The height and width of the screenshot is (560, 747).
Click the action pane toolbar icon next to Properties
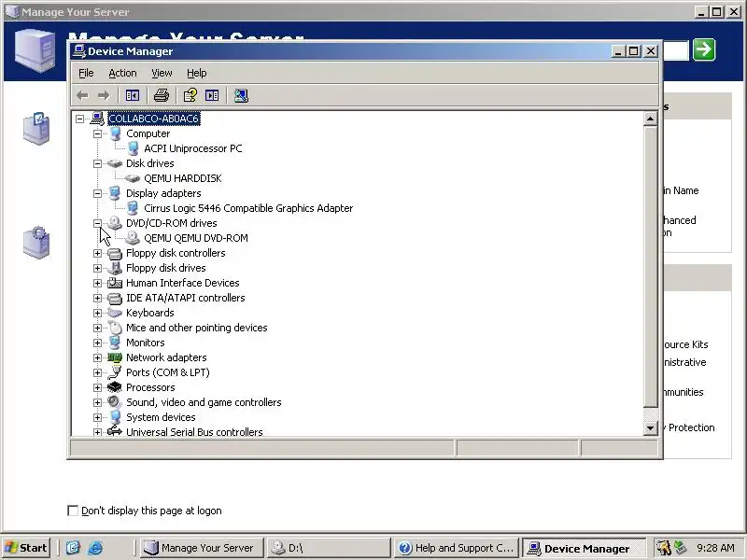point(212,96)
